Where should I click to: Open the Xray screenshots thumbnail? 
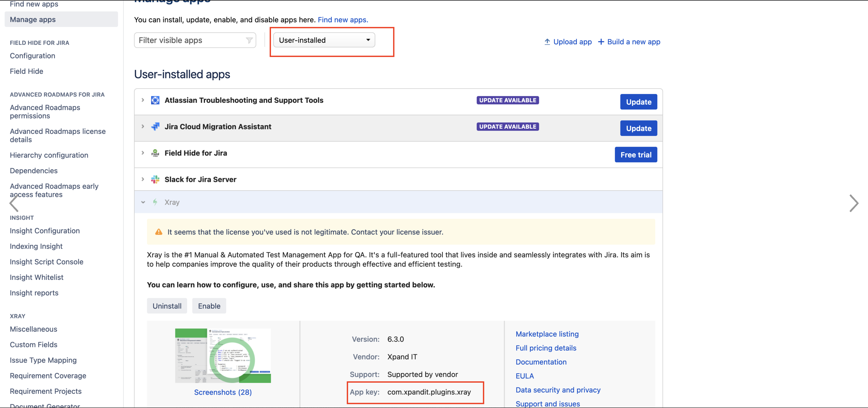point(223,355)
